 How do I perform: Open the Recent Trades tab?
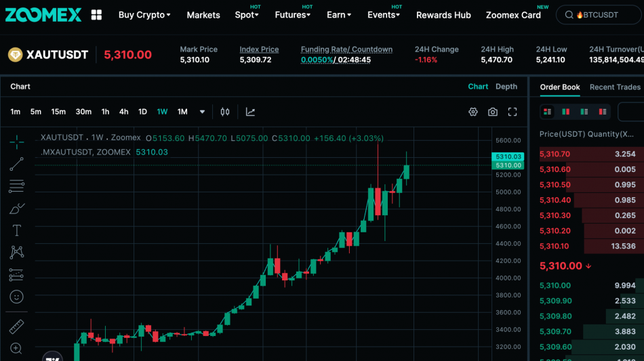615,87
